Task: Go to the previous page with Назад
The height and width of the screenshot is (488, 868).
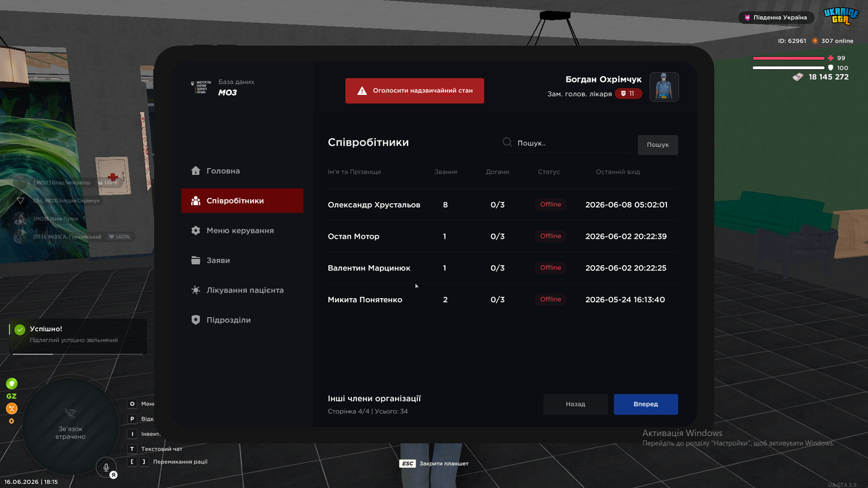Action: [x=576, y=404]
